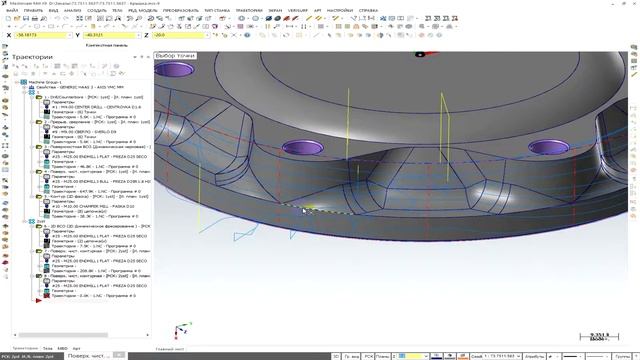Open the СПРАВКА help menu
The width and height of the screenshot is (640, 360).
point(369,10)
